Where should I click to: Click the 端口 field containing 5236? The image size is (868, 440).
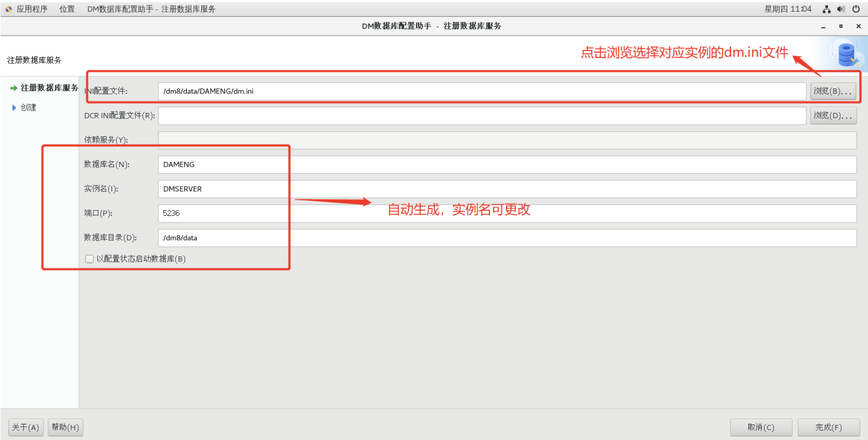[507, 214]
